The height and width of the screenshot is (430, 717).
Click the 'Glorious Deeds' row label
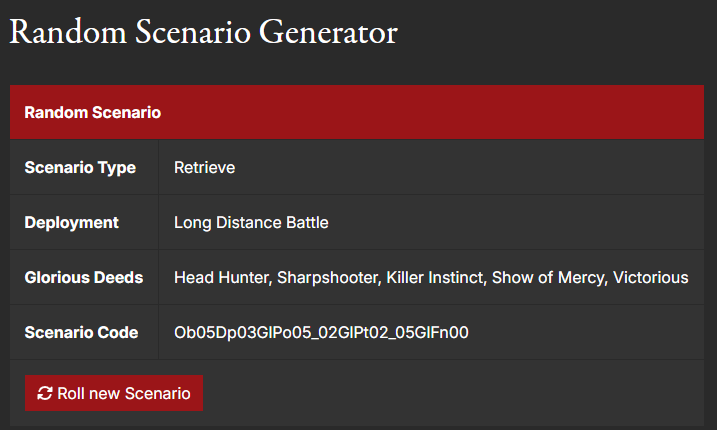pyautogui.click(x=84, y=277)
